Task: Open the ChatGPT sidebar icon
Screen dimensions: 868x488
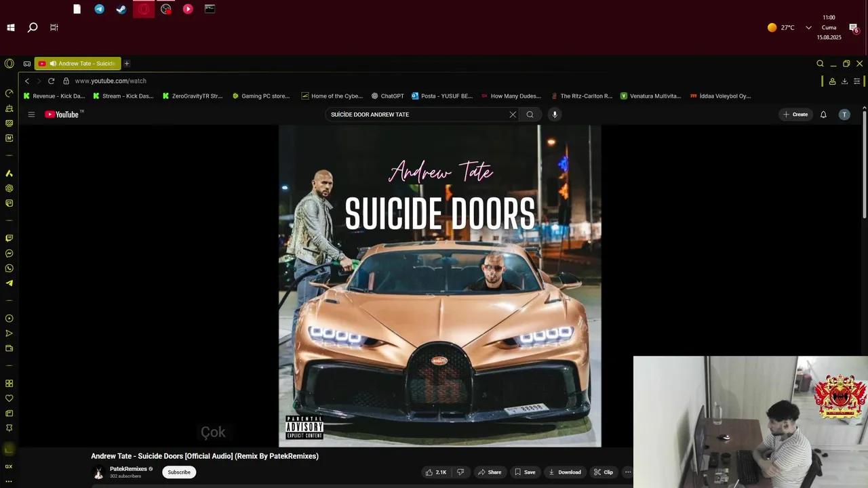Action: coord(9,188)
